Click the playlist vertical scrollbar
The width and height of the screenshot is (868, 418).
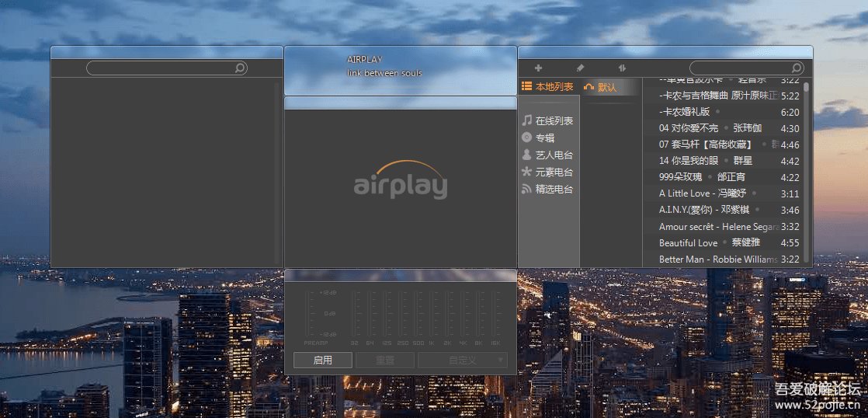[x=807, y=172]
